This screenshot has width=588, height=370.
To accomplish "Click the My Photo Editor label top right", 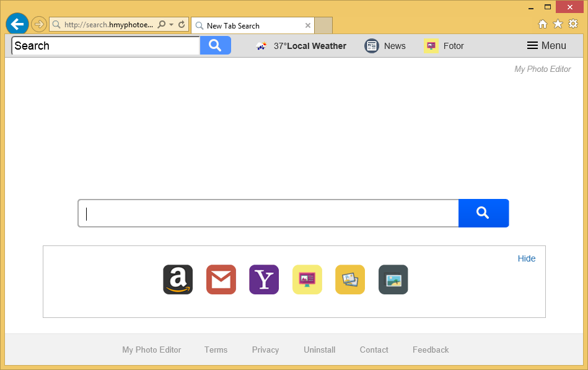I will (543, 69).
